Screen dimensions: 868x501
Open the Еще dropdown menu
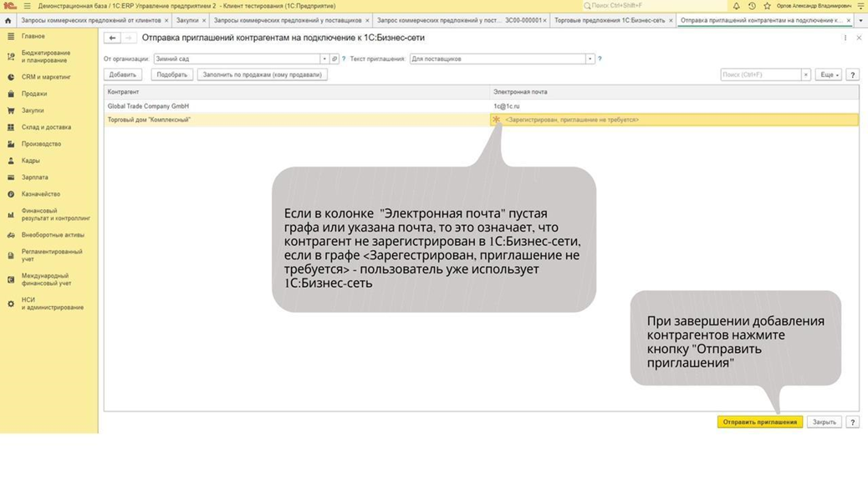(829, 74)
